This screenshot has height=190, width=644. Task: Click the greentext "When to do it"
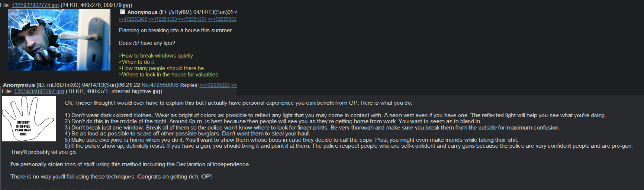[136, 62]
